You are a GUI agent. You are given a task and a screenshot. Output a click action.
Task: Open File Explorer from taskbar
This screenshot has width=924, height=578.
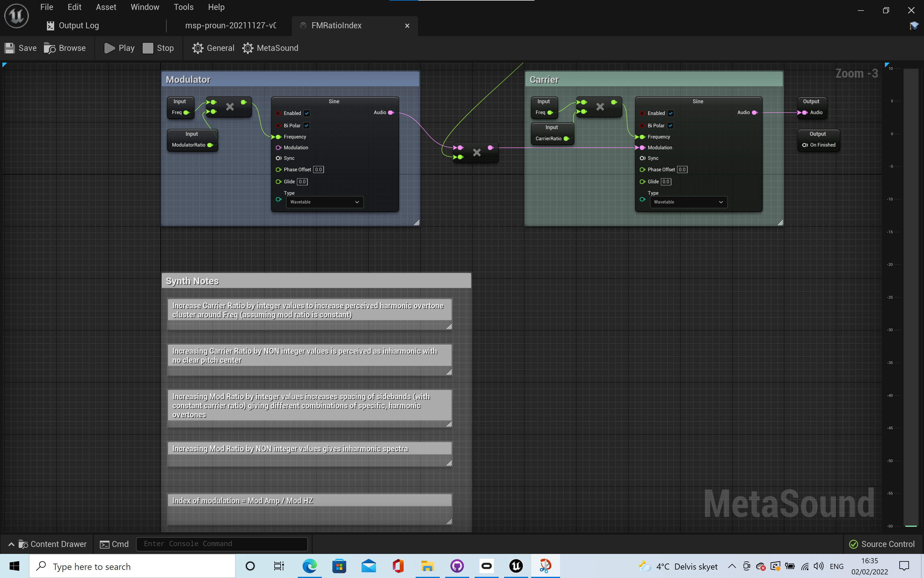(427, 566)
